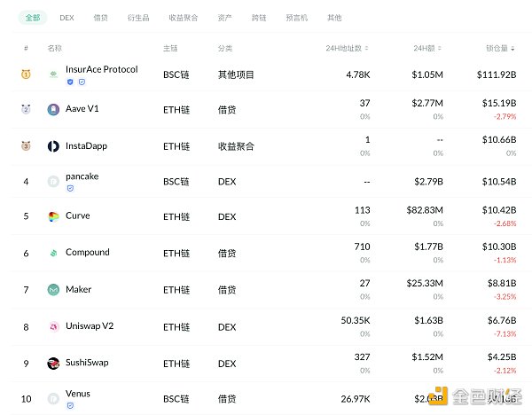
Task: Sort by 24H地址数 column
Action: click(347, 48)
